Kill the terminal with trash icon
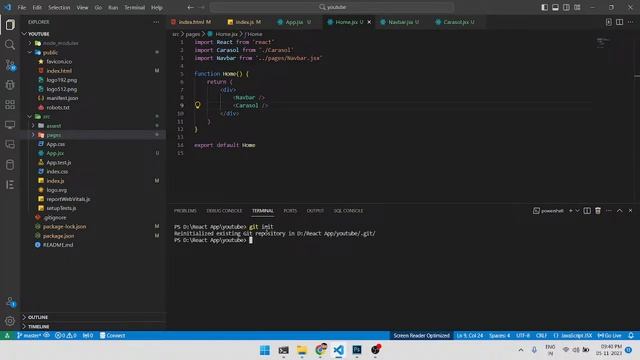The width and height of the screenshot is (640, 360). 598,211
